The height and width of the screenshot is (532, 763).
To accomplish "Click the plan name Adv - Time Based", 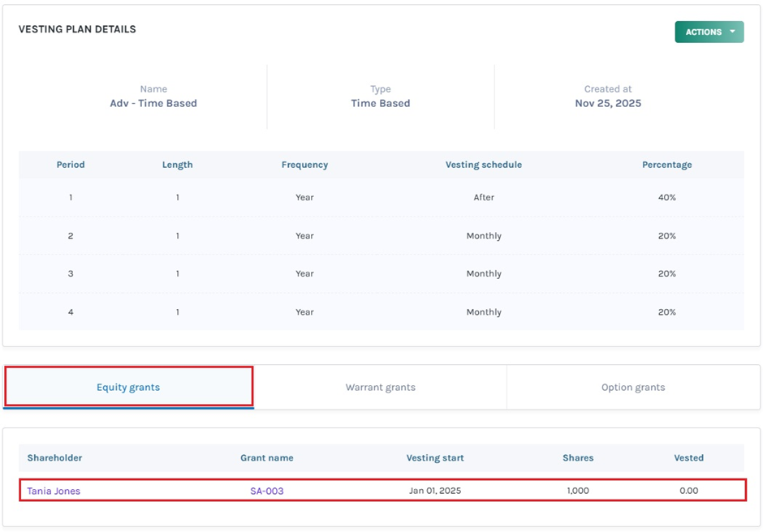I will pos(153,103).
